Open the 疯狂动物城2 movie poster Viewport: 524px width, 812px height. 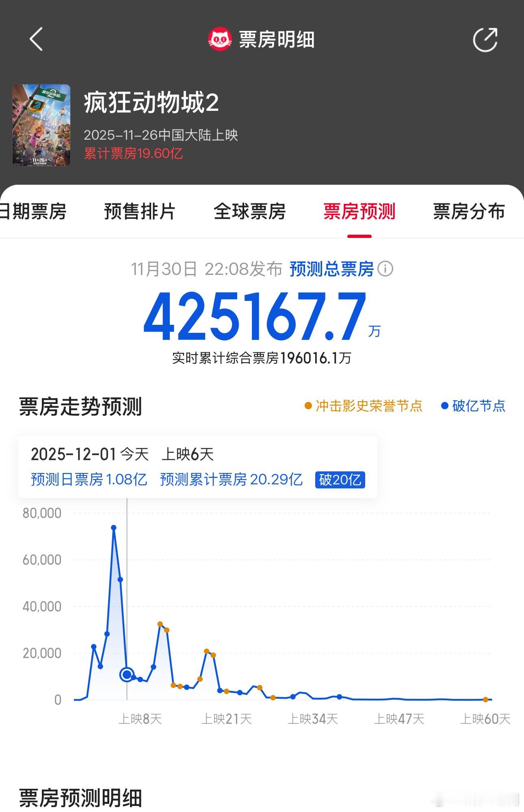(x=41, y=125)
